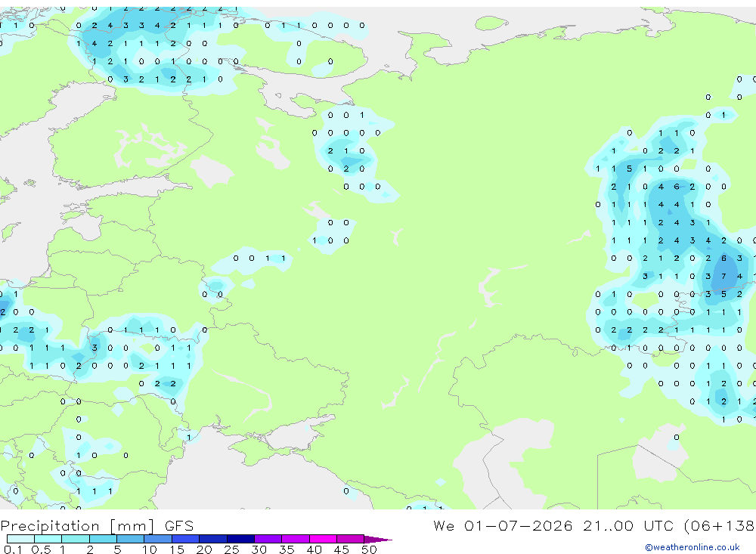
Task: Select the 5–10 mm legend swatch
Action: pyautogui.click(x=130, y=539)
